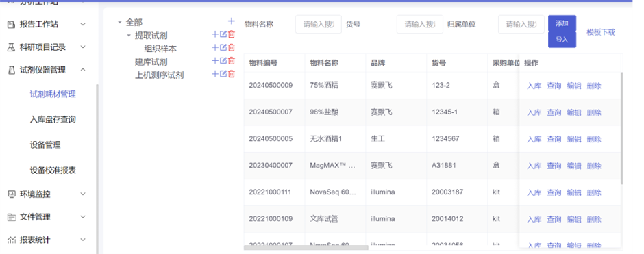The image size is (644, 254).
Task: Edit the 建库试剂 category
Action: (223, 61)
